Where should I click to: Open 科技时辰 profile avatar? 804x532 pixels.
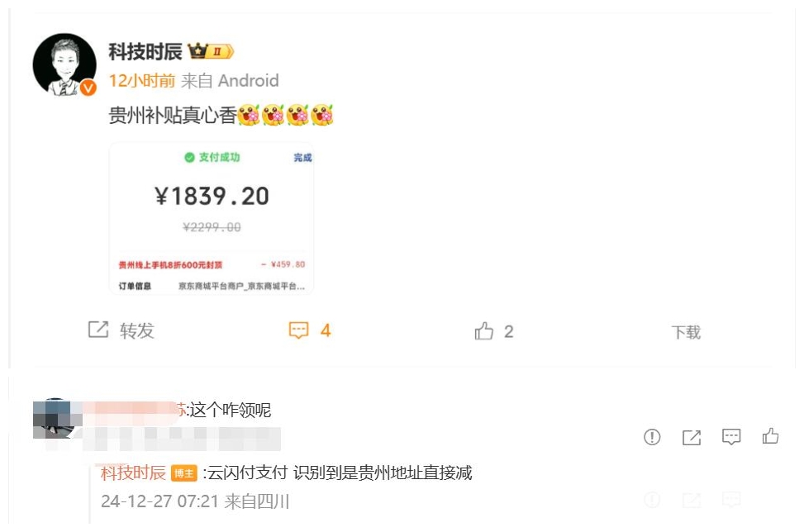point(64,65)
